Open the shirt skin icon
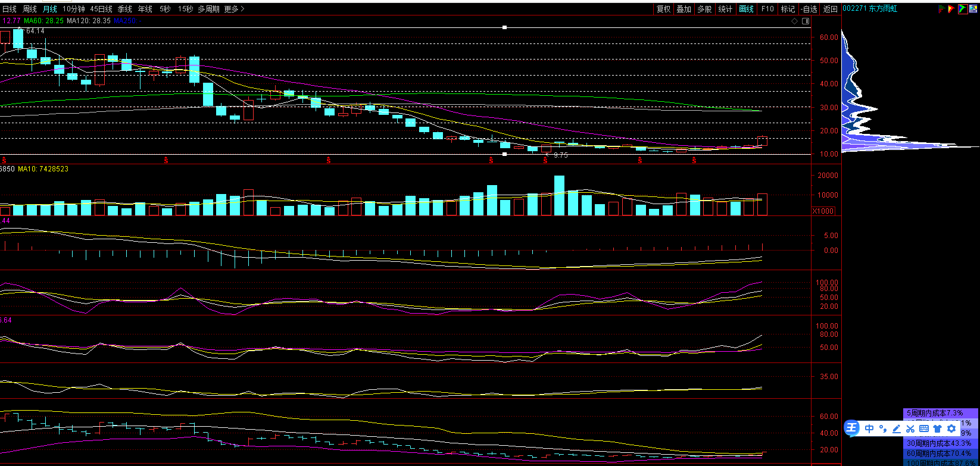The height and width of the screenshot is (466, 980). point(937,429)
